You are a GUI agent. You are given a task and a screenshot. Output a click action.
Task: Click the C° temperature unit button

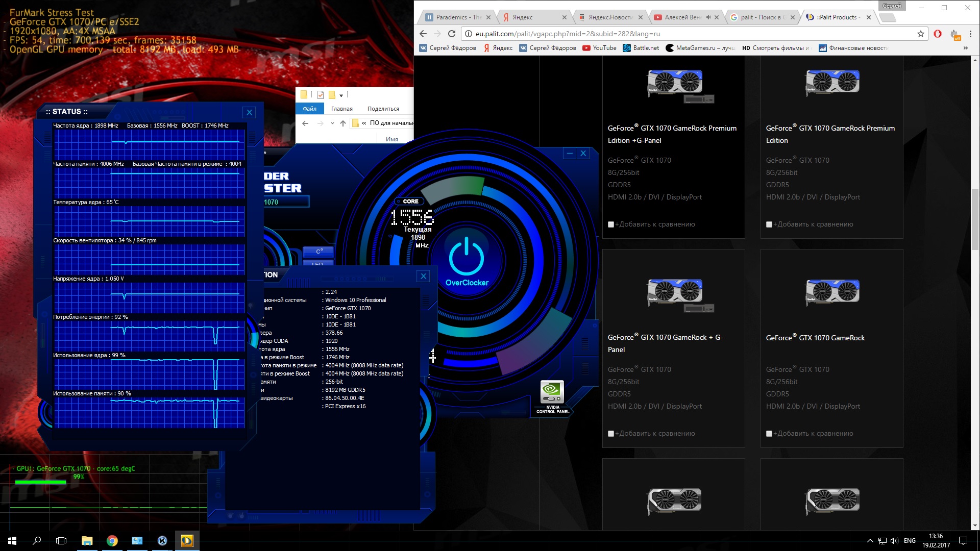[319, 252]
